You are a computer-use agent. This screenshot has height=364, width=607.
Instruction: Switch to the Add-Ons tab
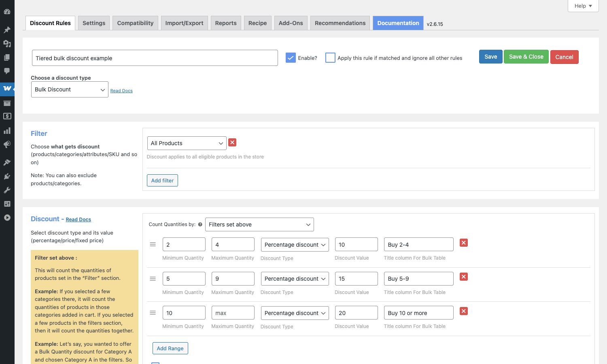click(291, 23)
